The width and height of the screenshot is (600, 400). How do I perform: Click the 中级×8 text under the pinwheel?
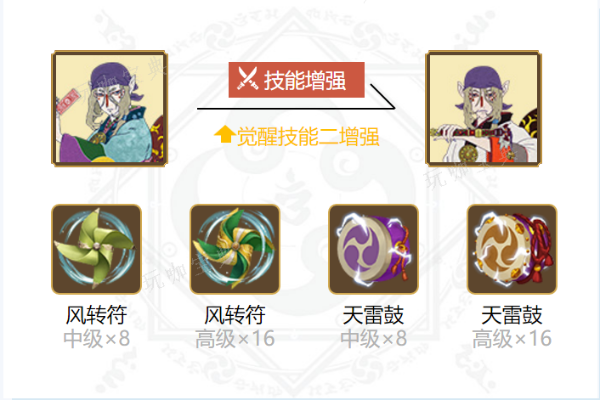pyautogui.click(x=96, y=338)
